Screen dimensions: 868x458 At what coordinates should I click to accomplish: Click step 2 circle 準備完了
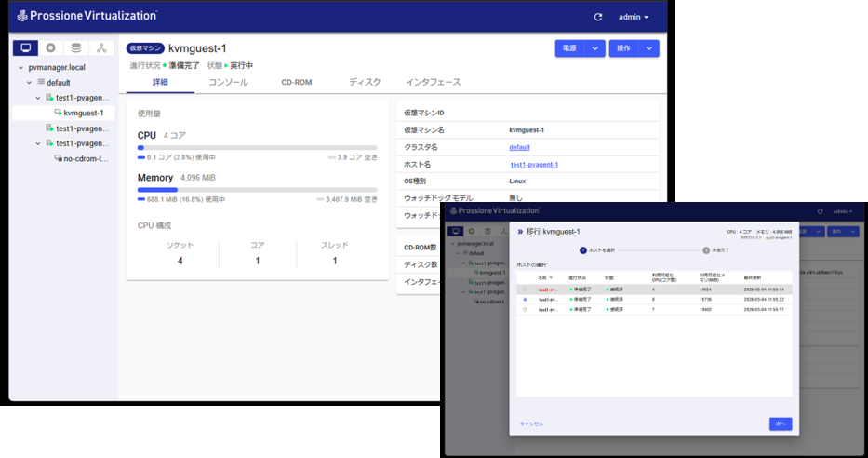pyautogui.click(x=706, y=250)
